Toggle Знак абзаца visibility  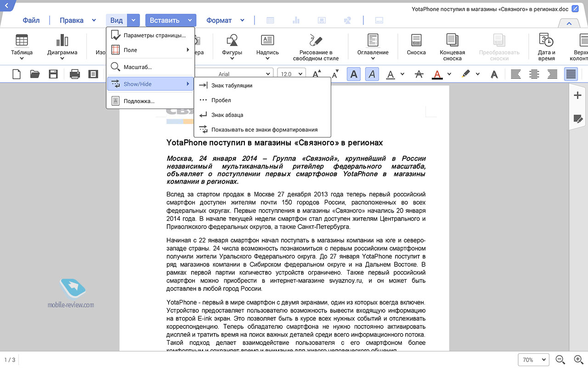coord(262,115)
